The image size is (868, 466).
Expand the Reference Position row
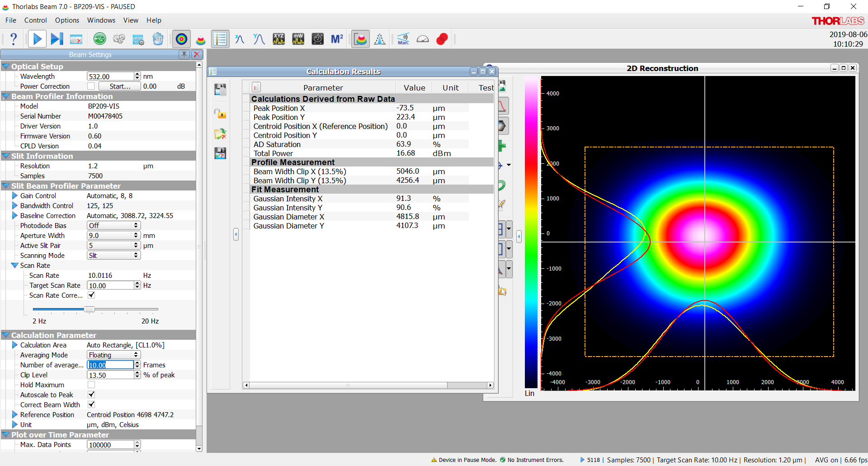pyautogui.click(x=15, y=415)
